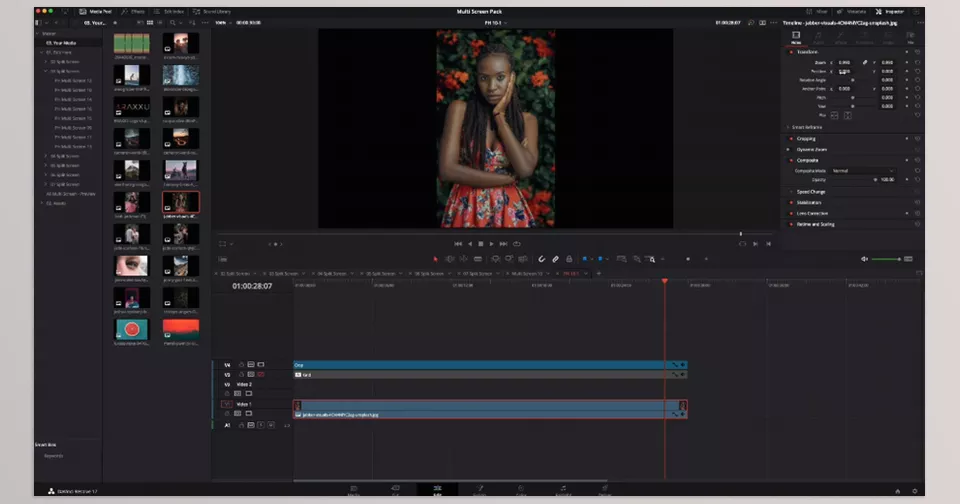This screenshot has height=504, width=960.
Task: Select the arrow Selection Mode tool
Action: pos(435,259)
